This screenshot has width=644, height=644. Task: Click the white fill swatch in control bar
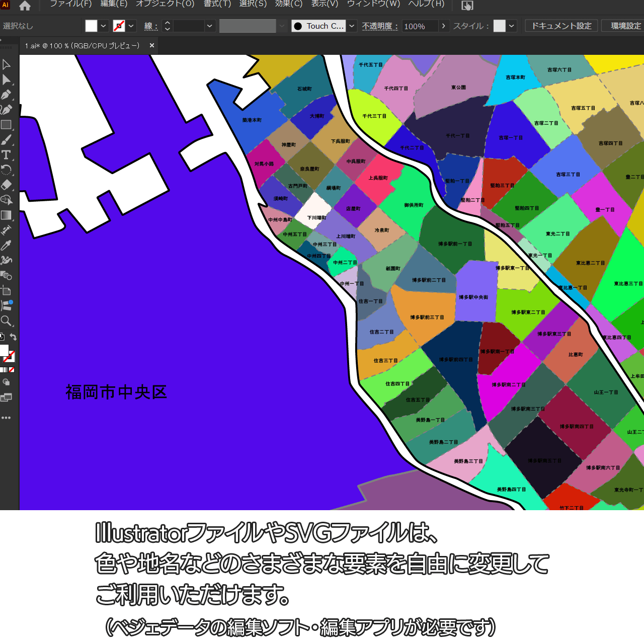tap(91, 26)
